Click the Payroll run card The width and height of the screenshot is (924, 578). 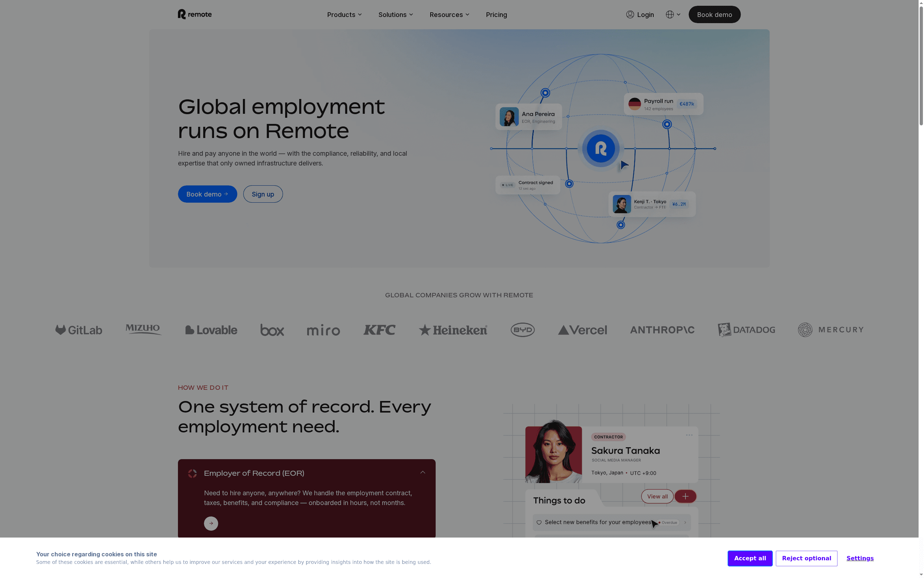[x=664, y=104]
